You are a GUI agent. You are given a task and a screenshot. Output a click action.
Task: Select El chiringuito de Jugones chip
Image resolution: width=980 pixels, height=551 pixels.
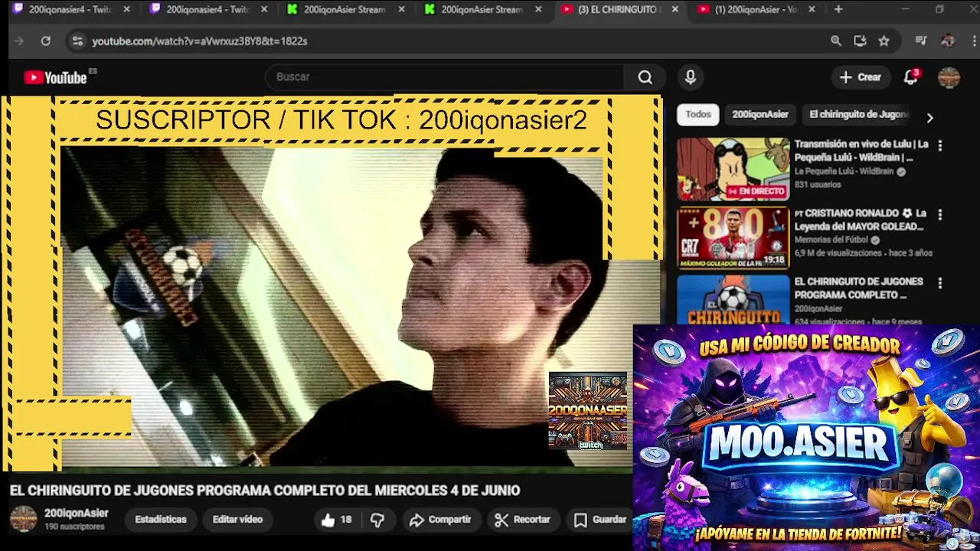[859, 114]
